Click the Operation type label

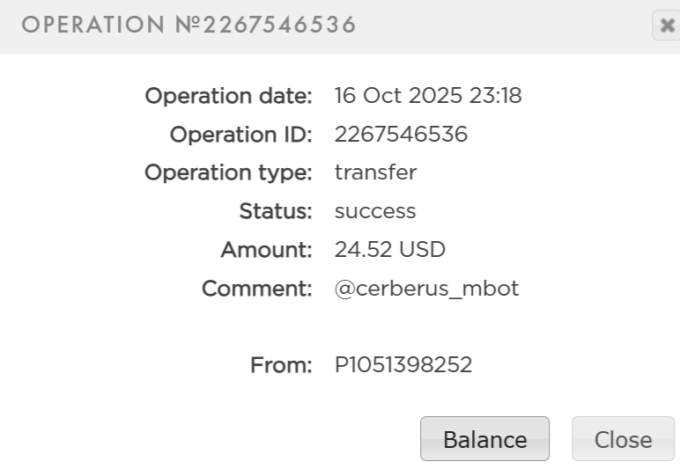(229, 173)
